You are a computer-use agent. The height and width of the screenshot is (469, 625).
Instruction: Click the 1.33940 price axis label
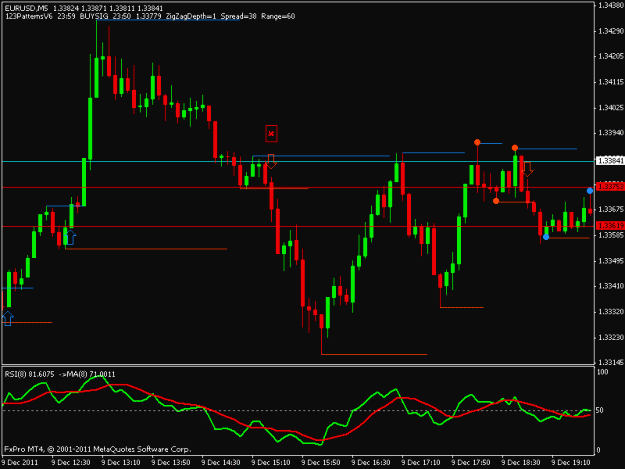[611, 133]
